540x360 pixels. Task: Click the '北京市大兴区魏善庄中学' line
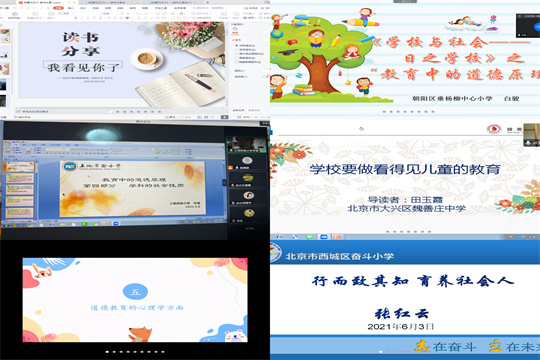click(x=406, y=208)
